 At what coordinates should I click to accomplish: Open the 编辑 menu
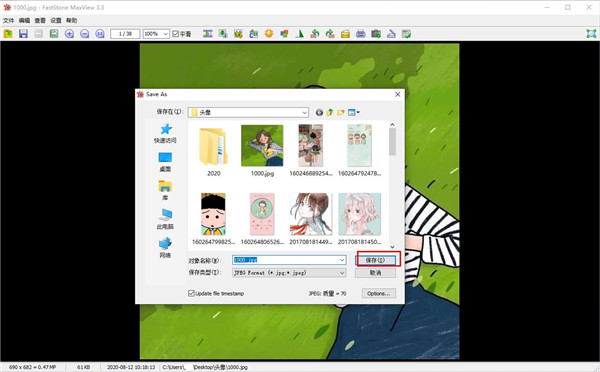(x=24, y=20)
